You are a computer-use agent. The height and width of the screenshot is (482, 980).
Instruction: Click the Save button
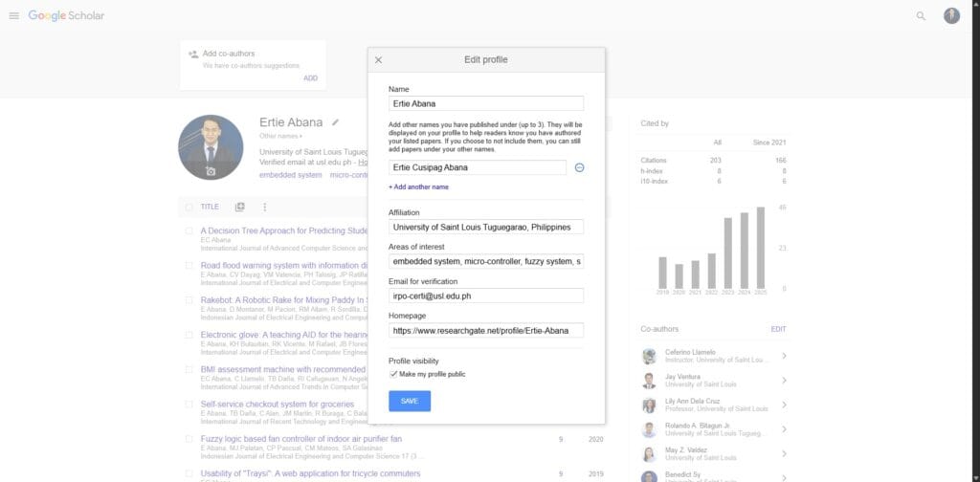pyautogui.click(x=410, y=401)
